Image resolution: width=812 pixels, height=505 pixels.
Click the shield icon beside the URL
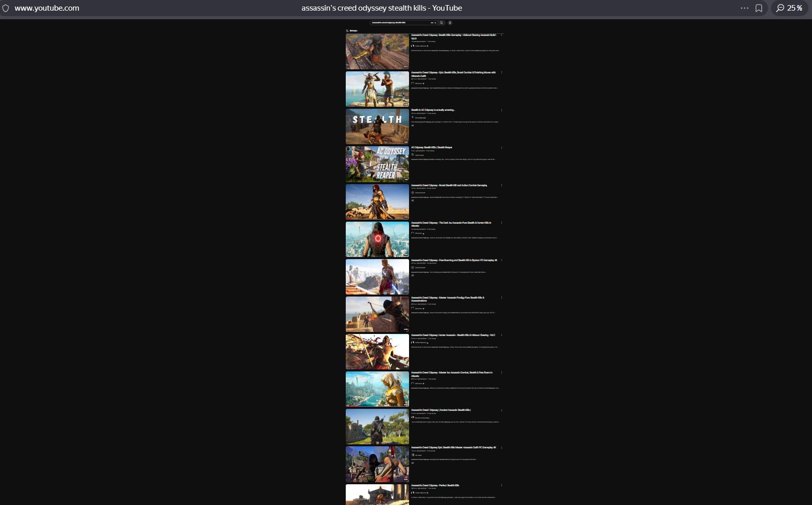pos(6,8)
